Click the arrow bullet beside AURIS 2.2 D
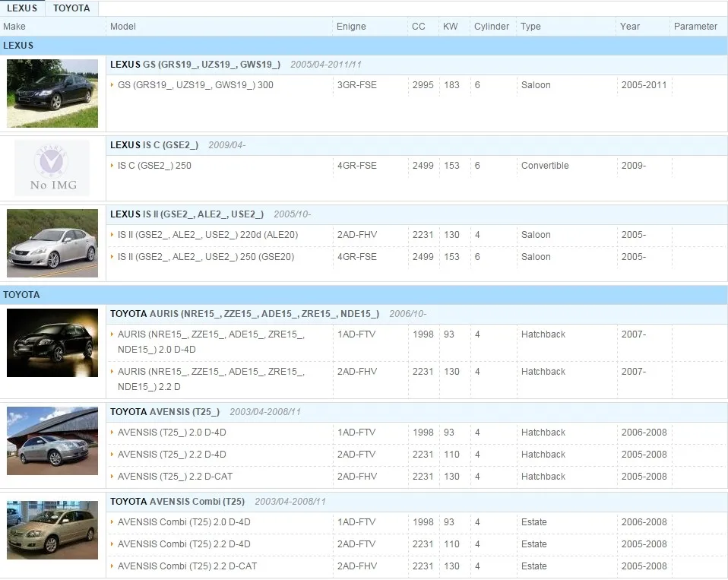 (x=112, y=371)
